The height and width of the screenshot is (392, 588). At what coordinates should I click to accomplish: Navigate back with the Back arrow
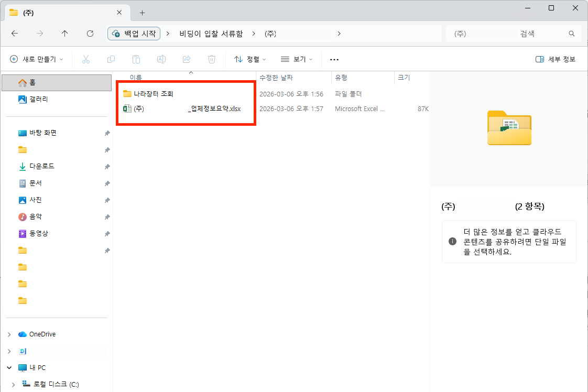pyautogui.click(x=15, y=34)
